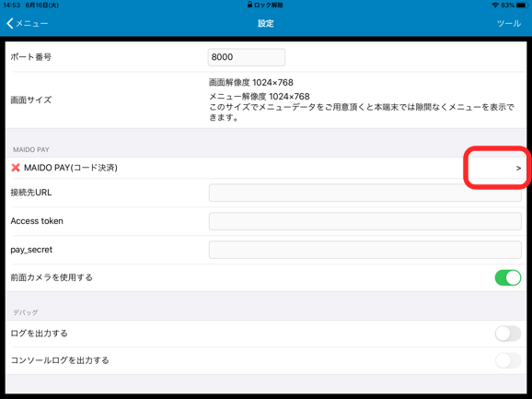Tap the Wi-Fi status icon
The width and height of the screenshot is (532, 399).
495,6
